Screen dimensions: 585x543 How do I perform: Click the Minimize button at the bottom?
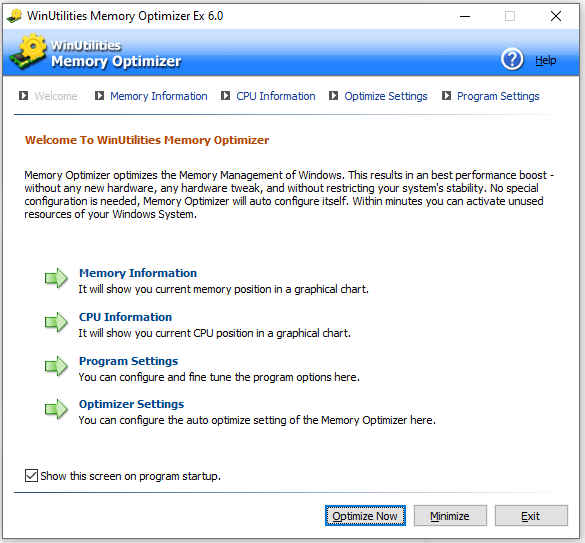[450, 516]
